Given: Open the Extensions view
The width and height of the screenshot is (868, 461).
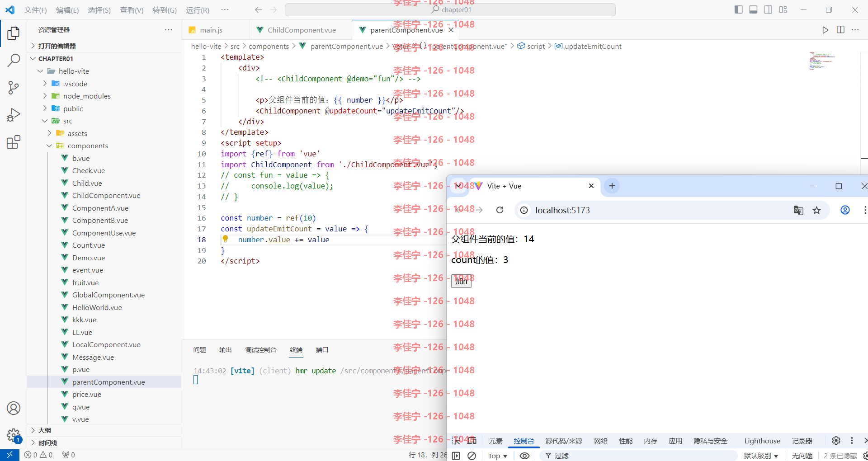Looking at the screenshot, I should pyautogui.click(x=14, y=142).
